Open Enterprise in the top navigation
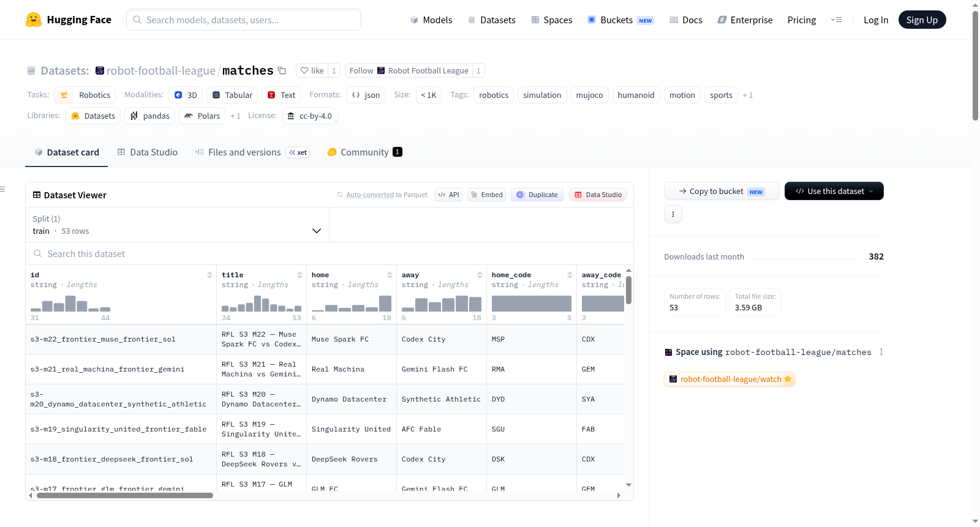 click(745, 20)
